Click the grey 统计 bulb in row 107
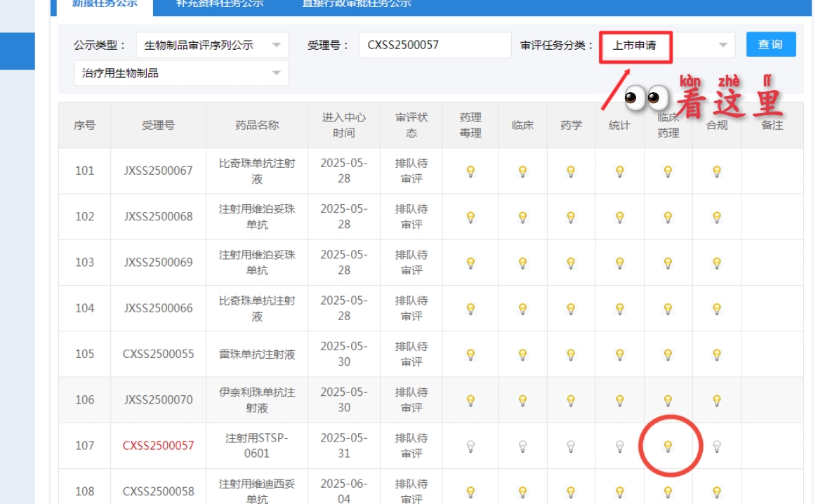Screen dimensions: 825x504 click(x=620, y=446)
